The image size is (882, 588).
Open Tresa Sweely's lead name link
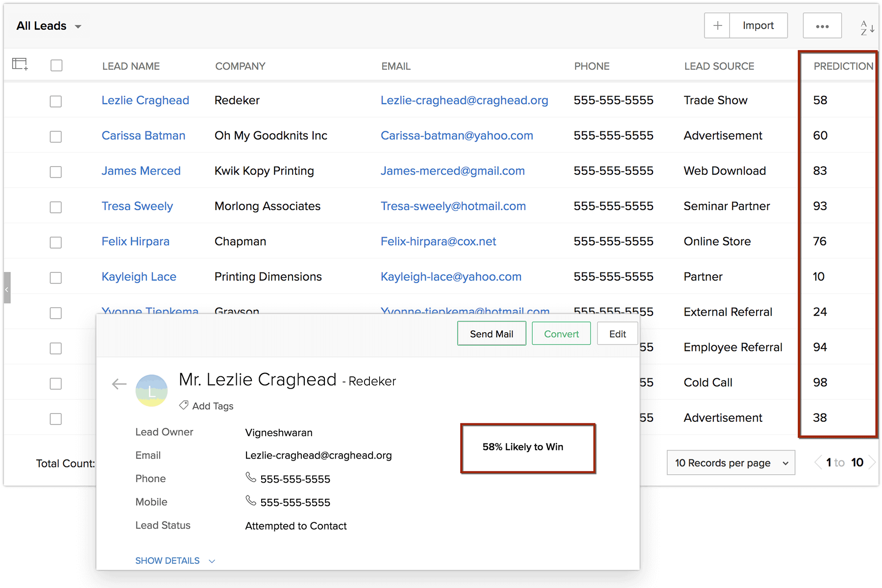[x=137, y=206]
